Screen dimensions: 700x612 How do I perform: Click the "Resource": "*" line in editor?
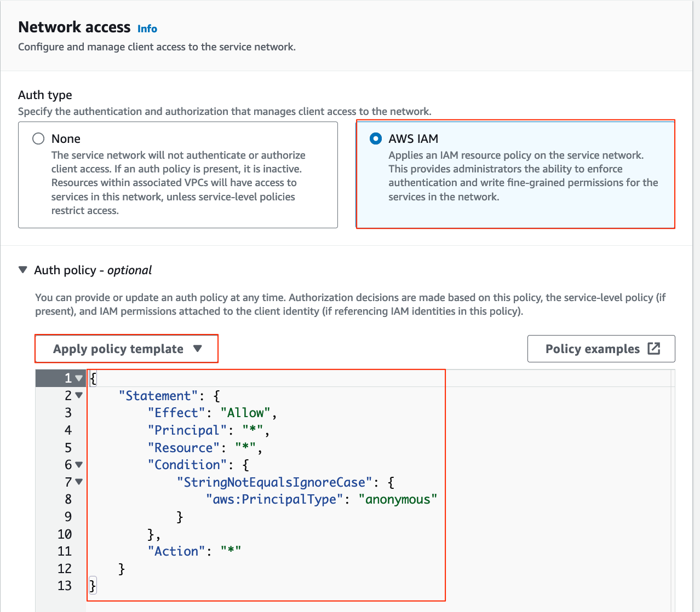pos(205,448)
